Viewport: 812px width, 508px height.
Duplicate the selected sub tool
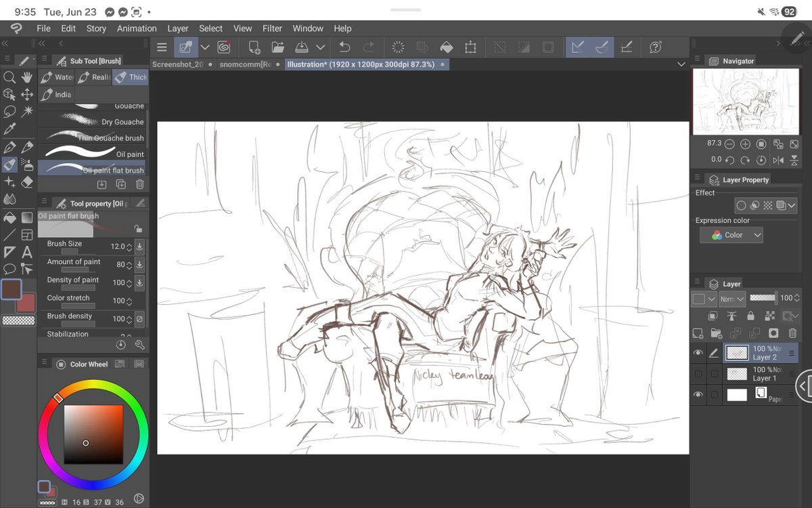120,184
